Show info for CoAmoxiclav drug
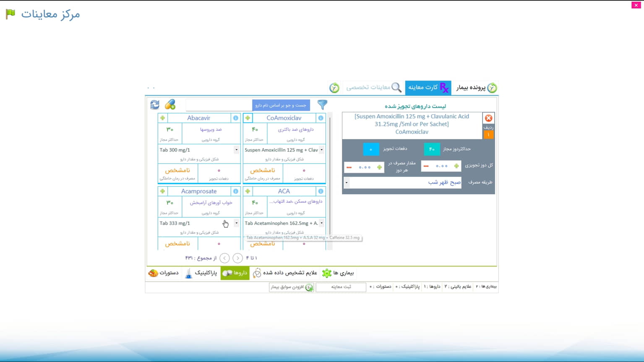Image resolution: width=644 pixels, height=362 pixels. [x=321, y=118]
